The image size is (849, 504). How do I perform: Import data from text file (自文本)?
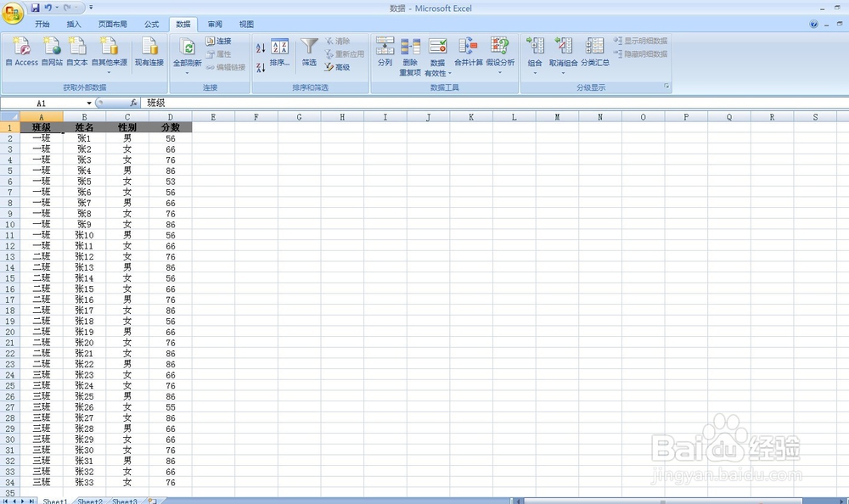pos(77,52)
